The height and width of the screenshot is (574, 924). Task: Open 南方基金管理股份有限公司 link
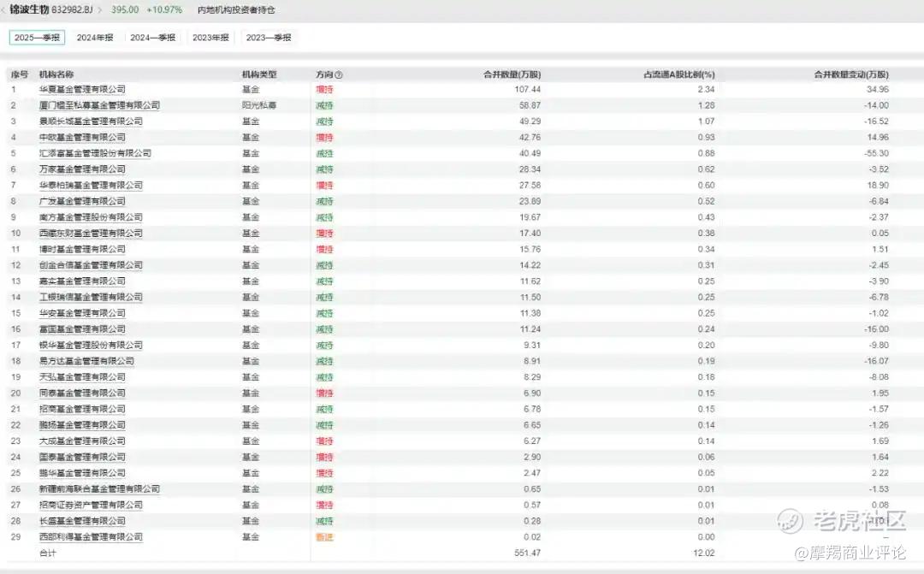(x=91, y=217)
